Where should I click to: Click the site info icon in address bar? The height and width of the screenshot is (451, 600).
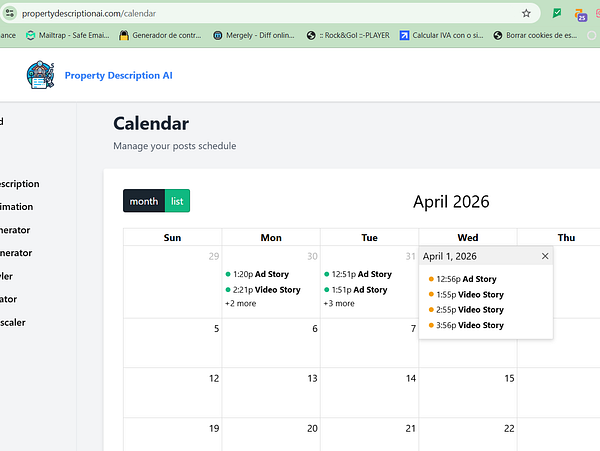tap(10, 13)
